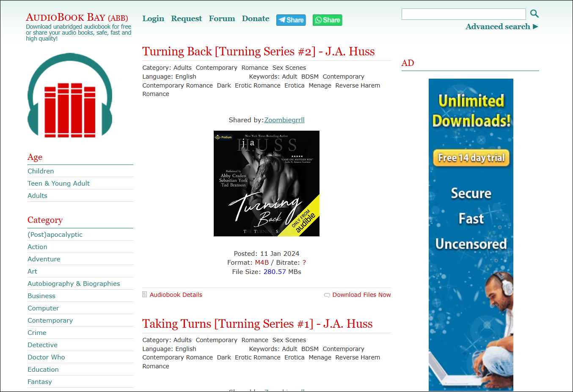Click the WhatsApp Share button

328,20
